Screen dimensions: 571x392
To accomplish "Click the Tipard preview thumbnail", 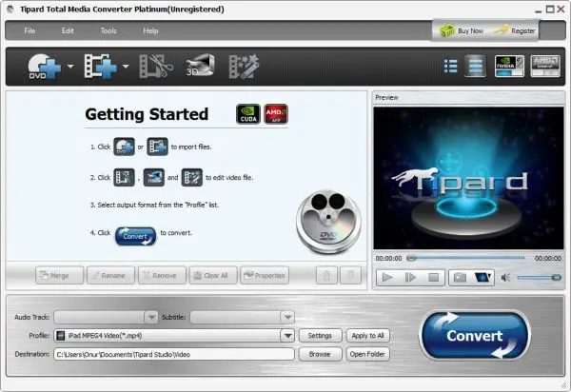I will point(468,178).
